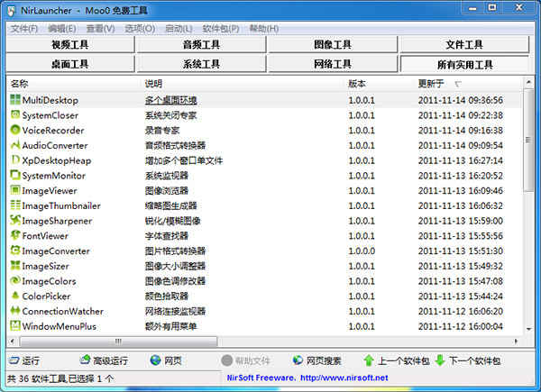Select the 所有实用工具 tab
Viewport: 541px width, 392px height.
pos(464,65)
